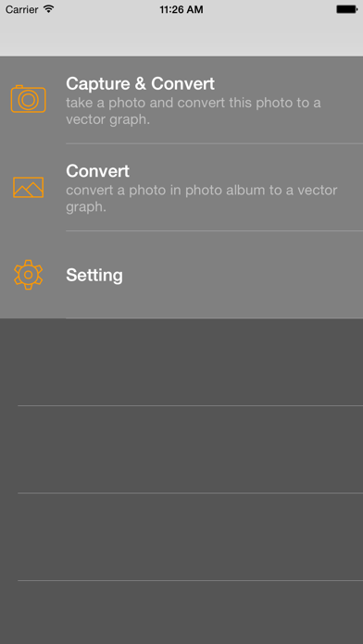Image resolution: width=363 pixels, height=644 pixels.
Task: Click the "Carrier" status bar text
Action: click(x=22, y=9)
